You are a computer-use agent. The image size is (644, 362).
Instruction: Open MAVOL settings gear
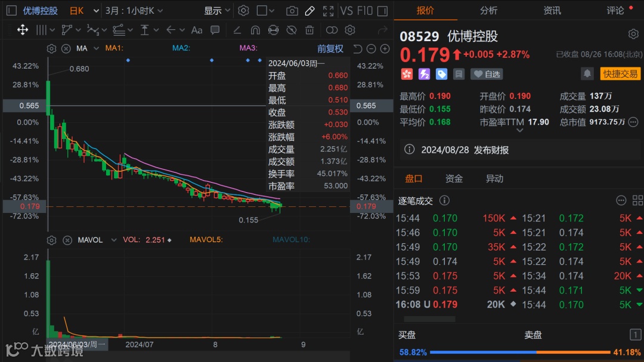51,240
